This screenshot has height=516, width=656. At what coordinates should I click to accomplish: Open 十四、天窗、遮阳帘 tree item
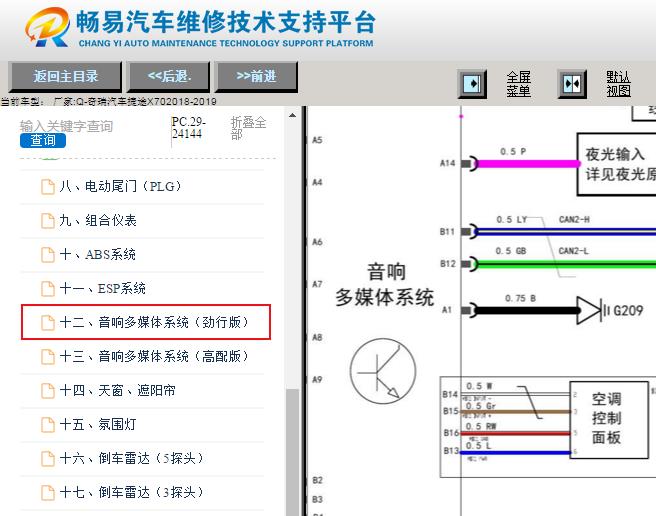142,390
